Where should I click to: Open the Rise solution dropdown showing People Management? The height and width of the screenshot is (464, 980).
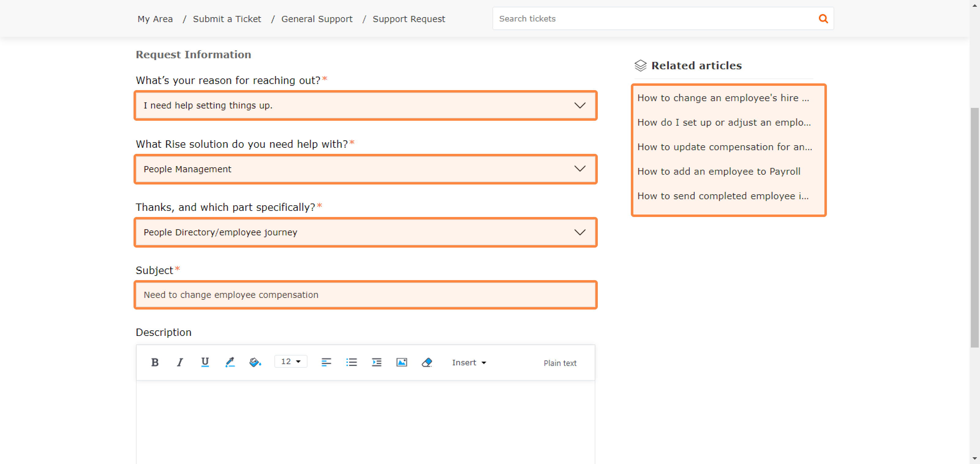[x=366, y=169]
